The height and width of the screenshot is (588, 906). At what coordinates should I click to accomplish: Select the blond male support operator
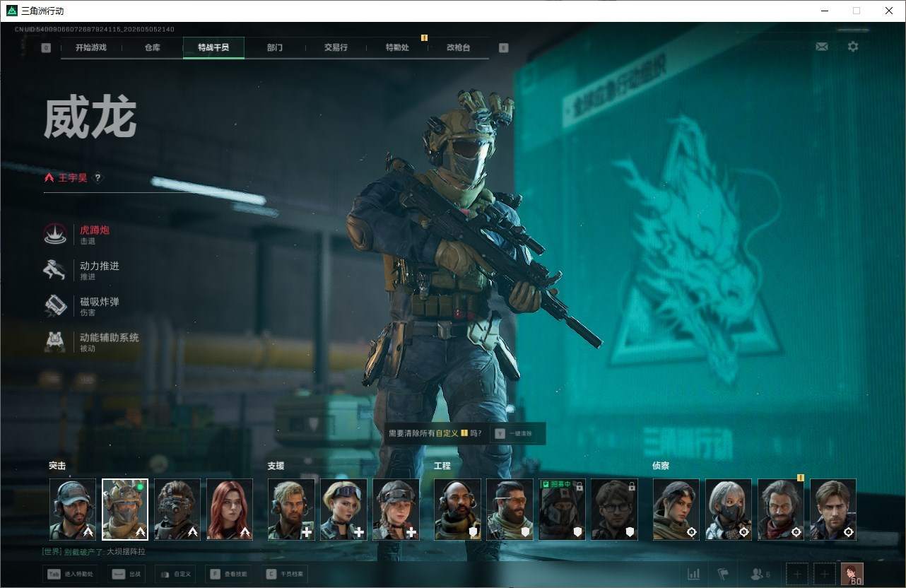[x=291, y=510]
